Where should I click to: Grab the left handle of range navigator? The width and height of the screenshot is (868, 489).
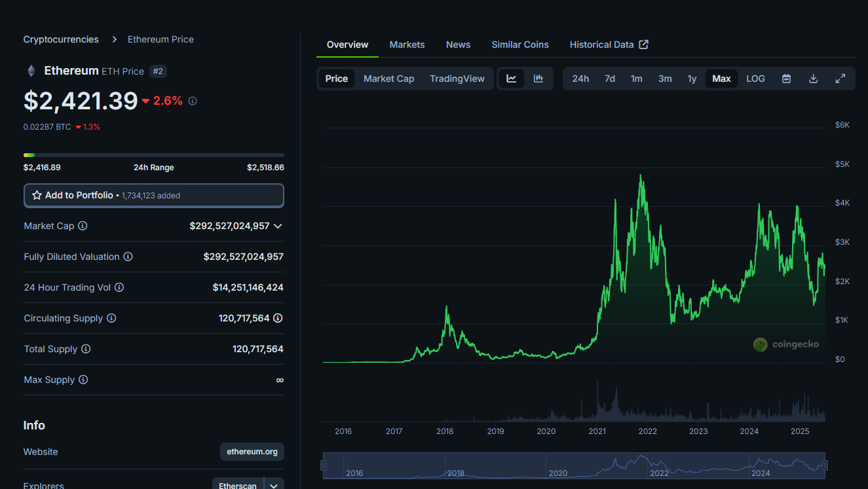(x=323, y=465)
